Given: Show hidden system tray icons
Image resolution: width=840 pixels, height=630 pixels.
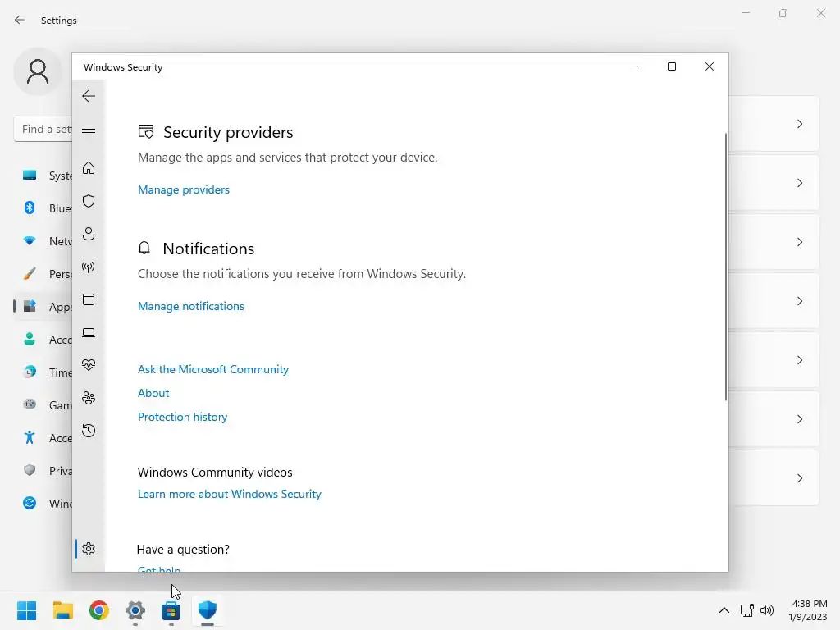Looking at the screenshot, I should 724,610.
